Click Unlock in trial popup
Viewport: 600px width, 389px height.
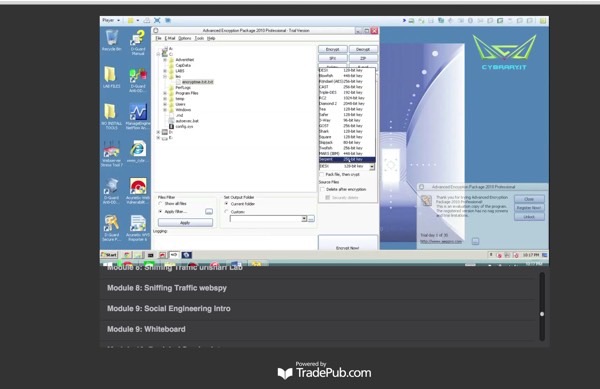coord(529,216)
